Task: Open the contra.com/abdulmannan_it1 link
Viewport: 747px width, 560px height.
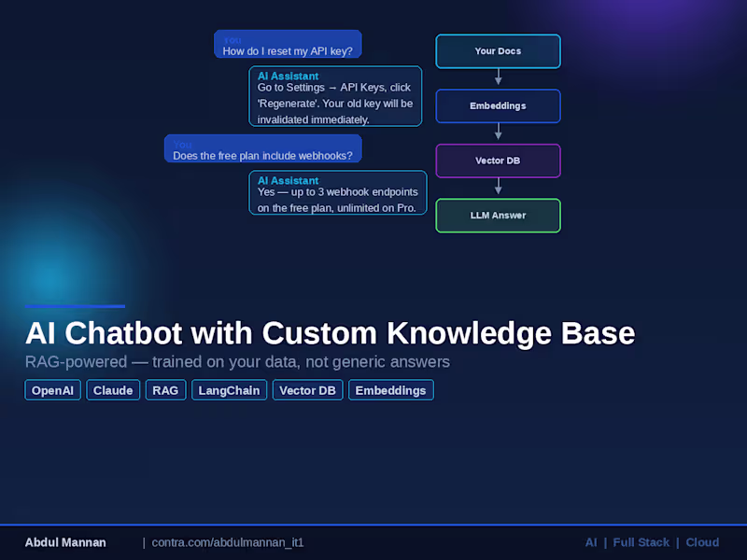Action: (228, 542)
